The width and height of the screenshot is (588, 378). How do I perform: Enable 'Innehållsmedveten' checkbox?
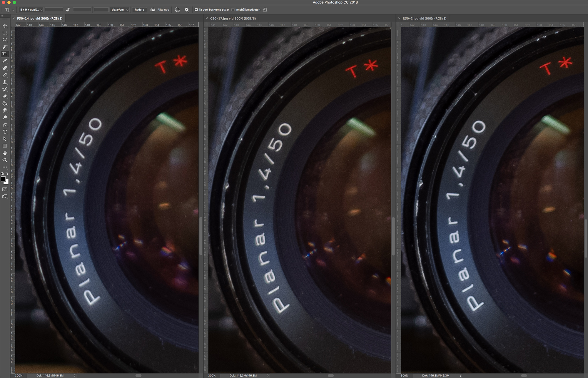tap(233, 10)
